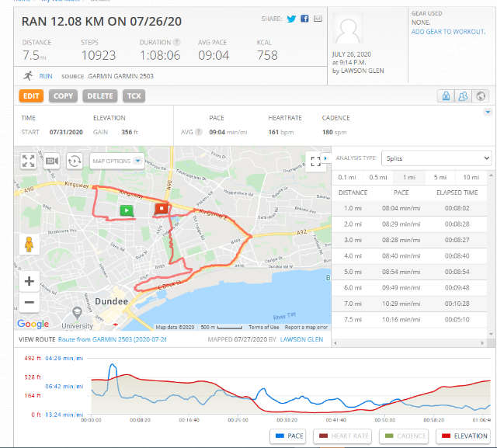Toggle HEART RATE chart series

(x=342, y=436)
